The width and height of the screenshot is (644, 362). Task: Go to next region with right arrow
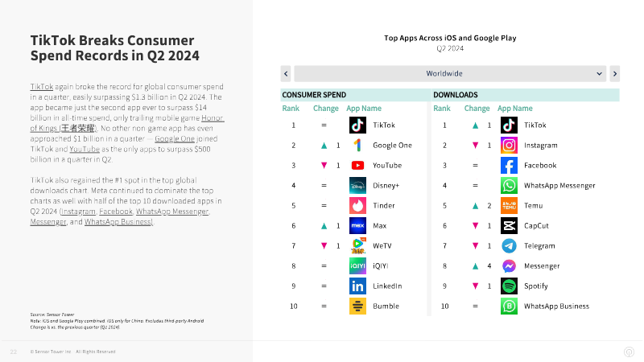click(x=615, y=74)
